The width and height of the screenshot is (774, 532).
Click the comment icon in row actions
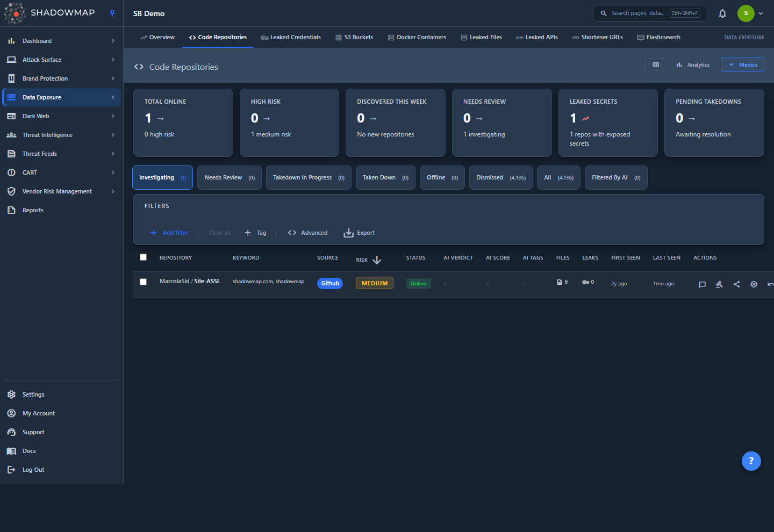tap(702, 284)
